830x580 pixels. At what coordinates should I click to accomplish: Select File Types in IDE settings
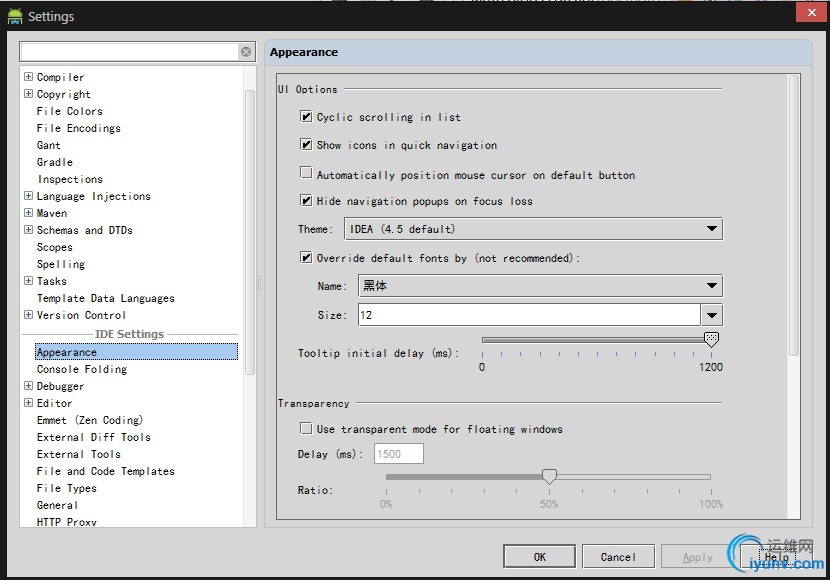tap(67, 488)
